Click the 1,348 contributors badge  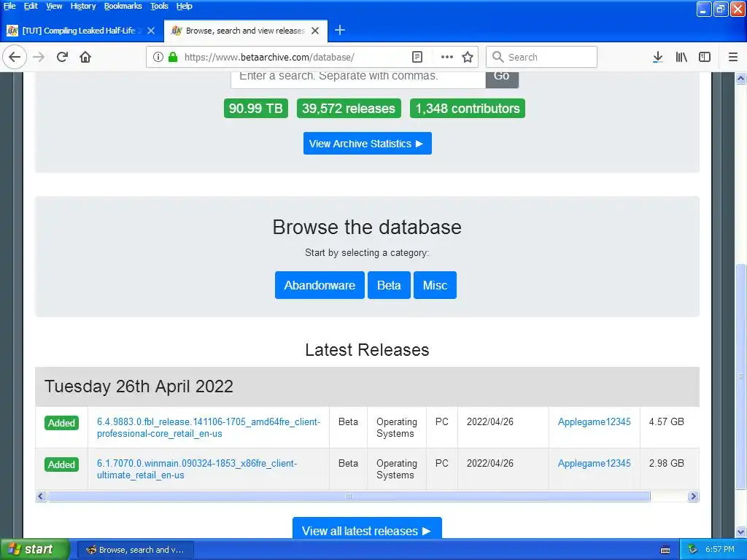pyautogui.click(x=468, y=108)
